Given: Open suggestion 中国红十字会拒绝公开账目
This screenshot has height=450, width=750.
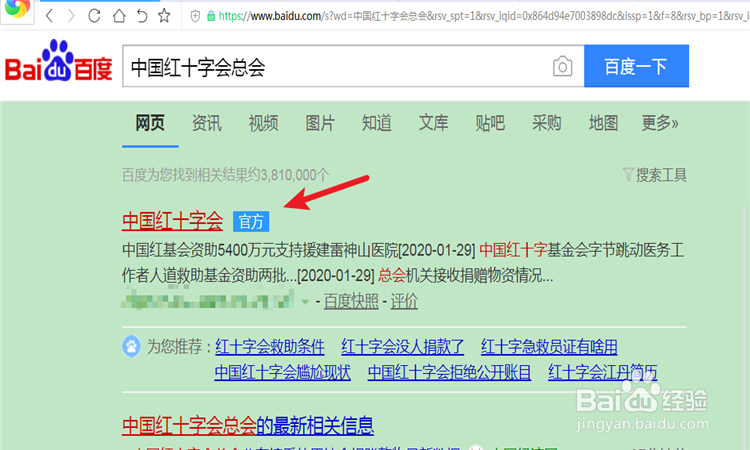Looking at the screenshot, I should point(449,372).
